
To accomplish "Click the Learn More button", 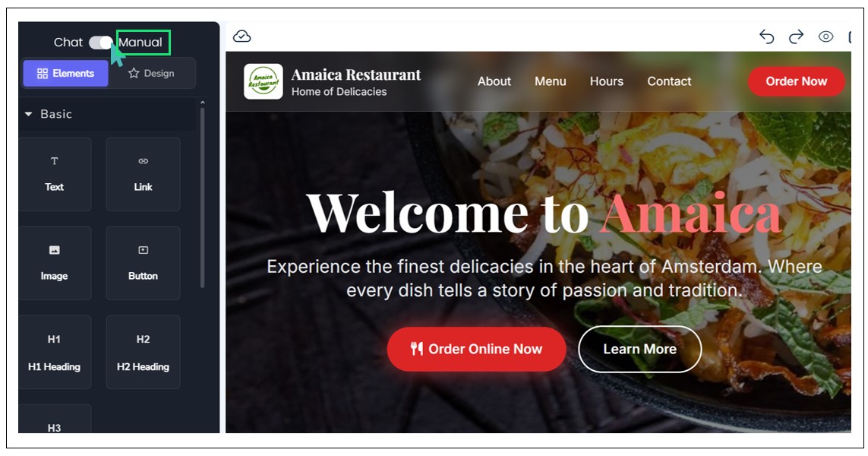I will (x=640, y=349).
